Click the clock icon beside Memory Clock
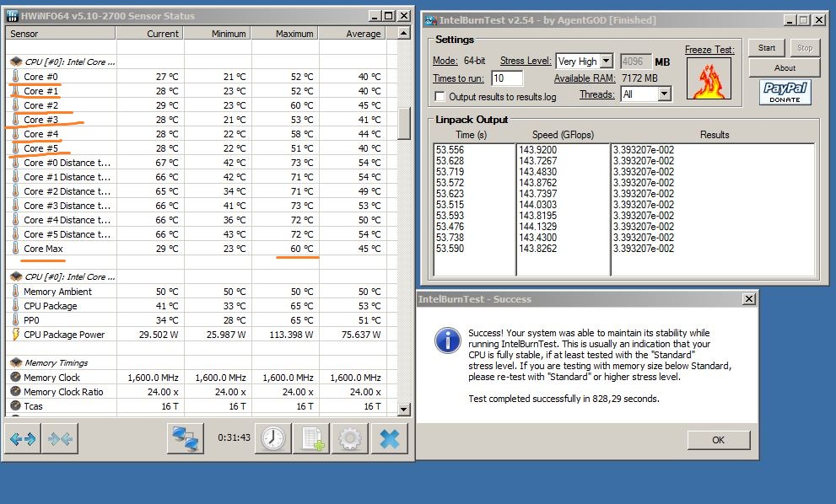This screenshot has height=504, width=836. pos(15,378)
